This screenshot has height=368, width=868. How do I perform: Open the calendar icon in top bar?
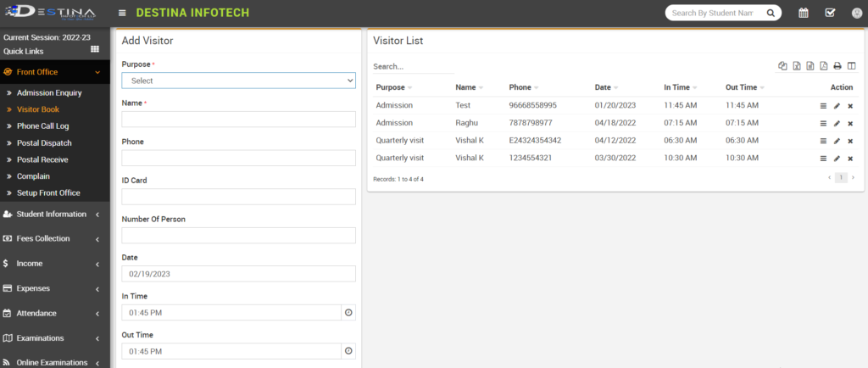804,13
